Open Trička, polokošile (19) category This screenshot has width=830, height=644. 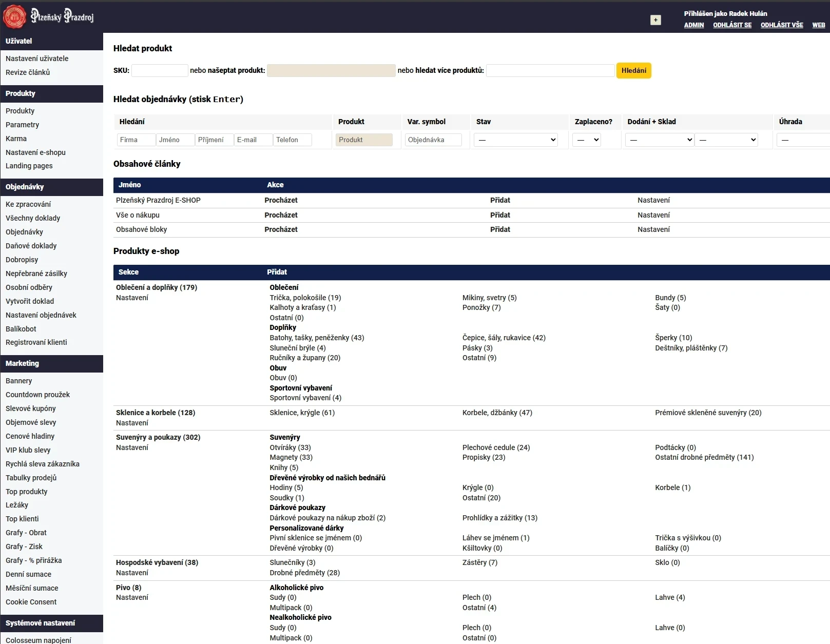(x=305, y=298)
